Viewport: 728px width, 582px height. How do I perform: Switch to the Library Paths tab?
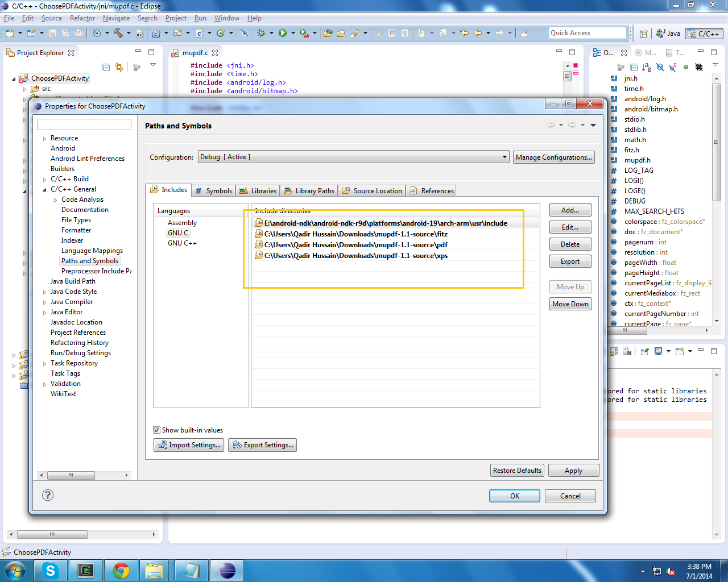click(x=309, y=191)
